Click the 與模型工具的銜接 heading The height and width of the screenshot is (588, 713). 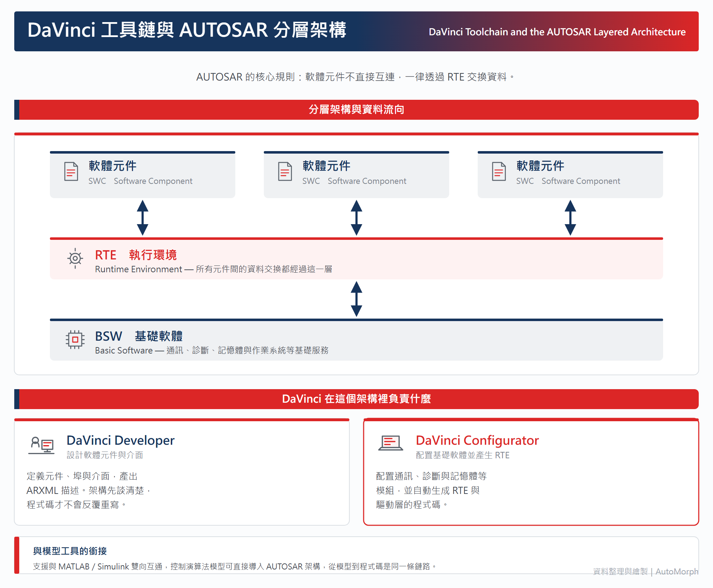(70, 551)
